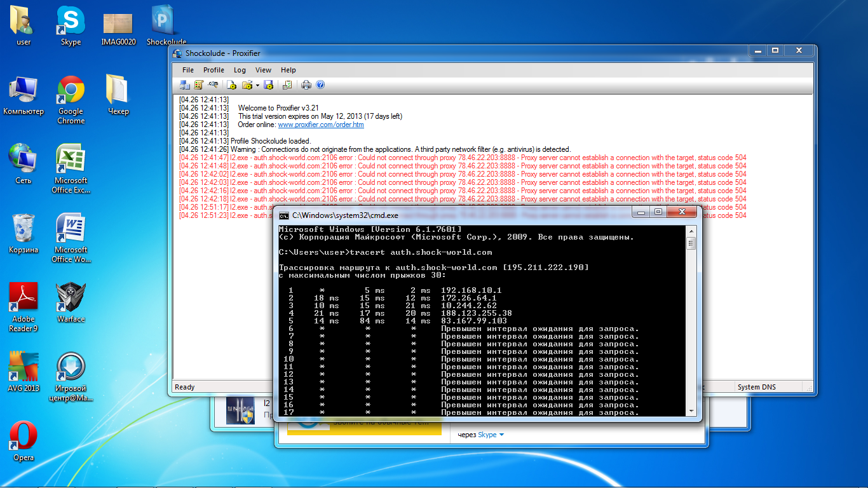Print the log with printer icon
868x488 pixels.
(x=306, y=85)
